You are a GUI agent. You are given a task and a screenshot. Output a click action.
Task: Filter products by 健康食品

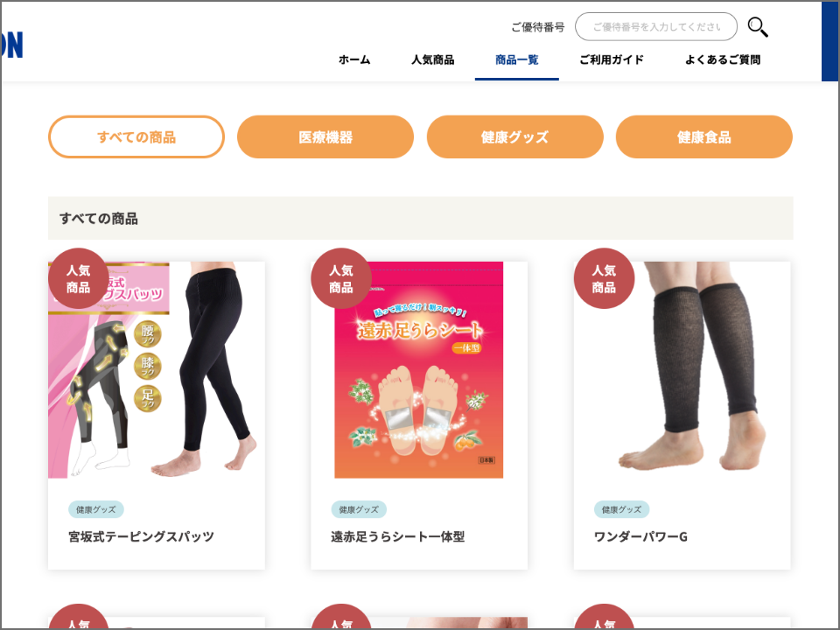click(x=703, y=137)
